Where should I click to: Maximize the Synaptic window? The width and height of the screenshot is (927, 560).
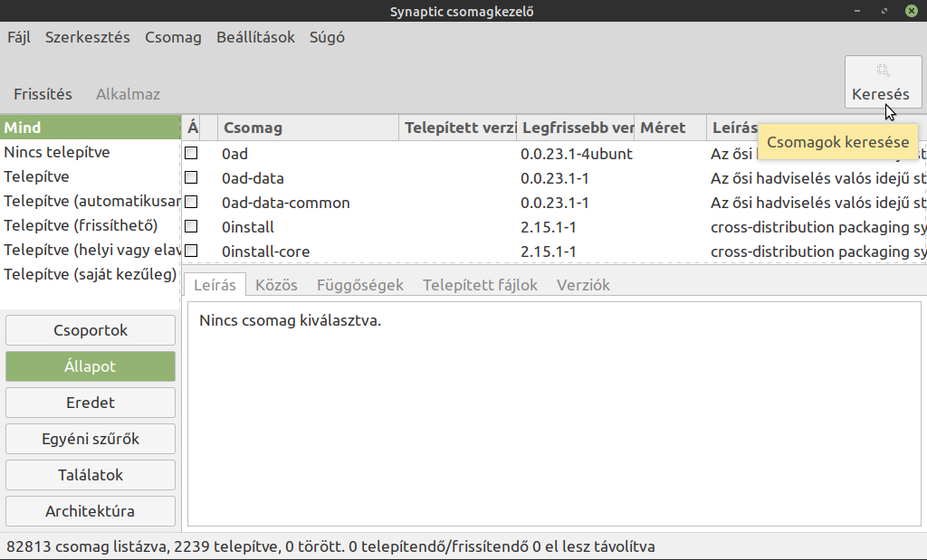coord(884,11)
